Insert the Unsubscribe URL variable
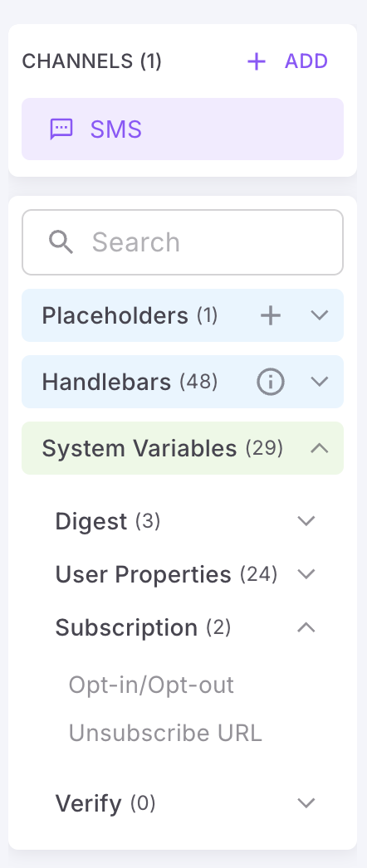The image size is (367, 868). pyautogui.click(x=165, y=734)
